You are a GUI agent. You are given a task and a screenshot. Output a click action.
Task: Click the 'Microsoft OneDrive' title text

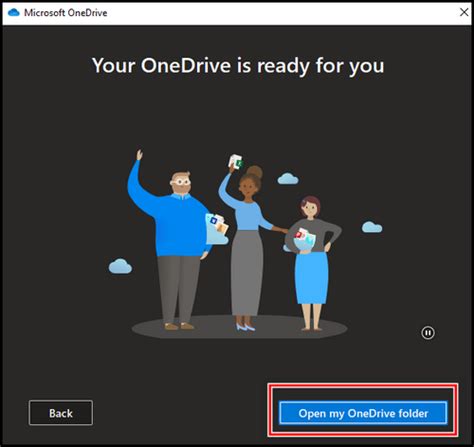[x=66, y=13]
